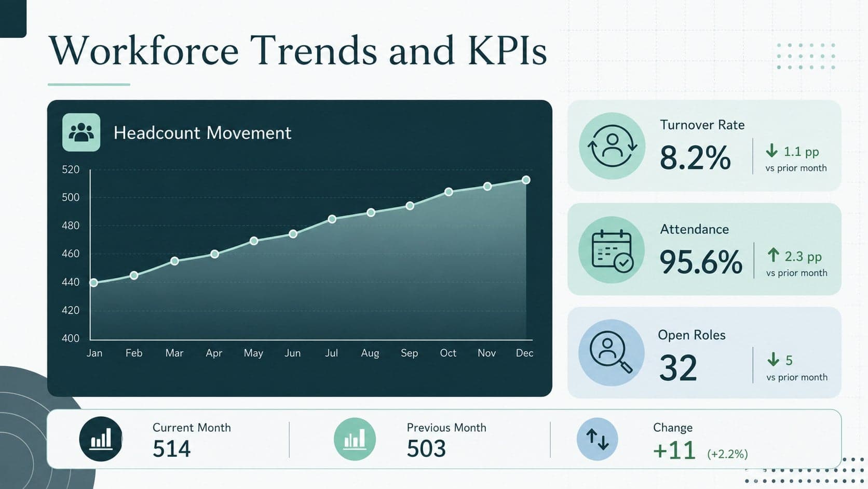Click the Attendance label

694,229
